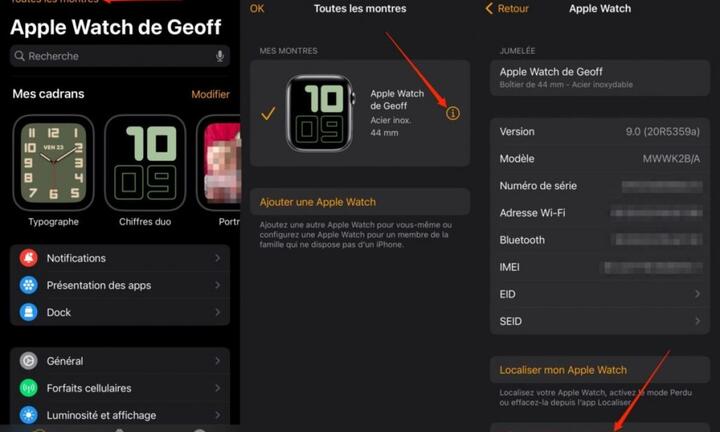The image size is (720, 432).
Task: Tap Modifier next to Mes cadrans
Action: click(x=210, y=94)
